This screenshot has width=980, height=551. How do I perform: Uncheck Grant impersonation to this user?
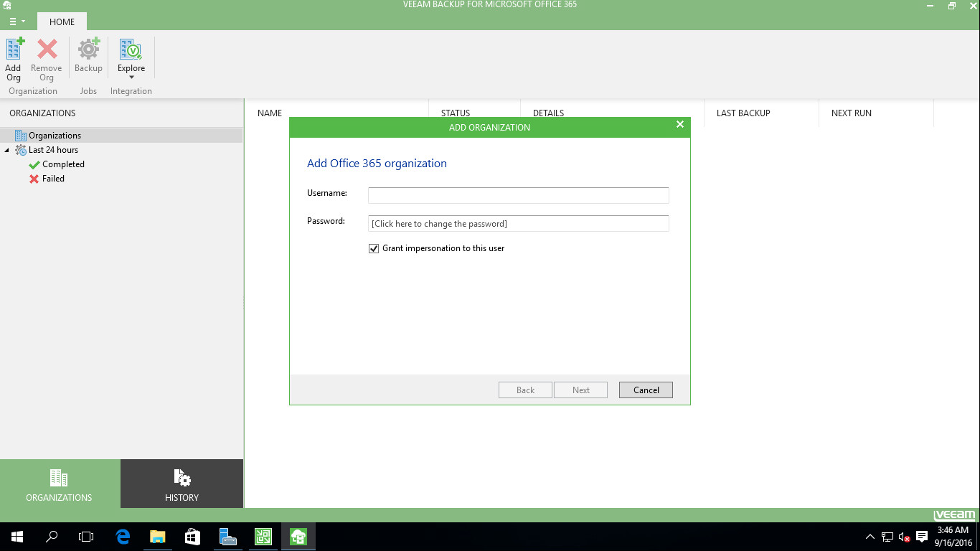[x=374, y=248]
